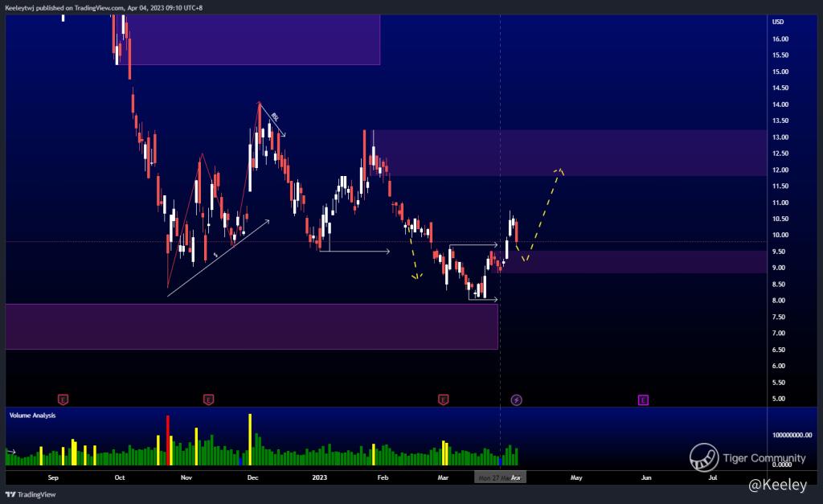The width and height of the screenshot is (823, 504).
Task: Click the 9.00 price axis label
Action: click(x=778, y=268)
